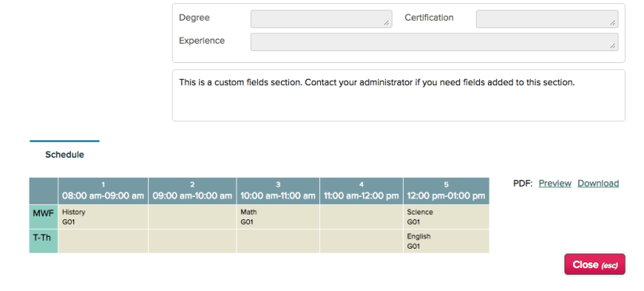Click the T-Th row header

click(44, 242)
